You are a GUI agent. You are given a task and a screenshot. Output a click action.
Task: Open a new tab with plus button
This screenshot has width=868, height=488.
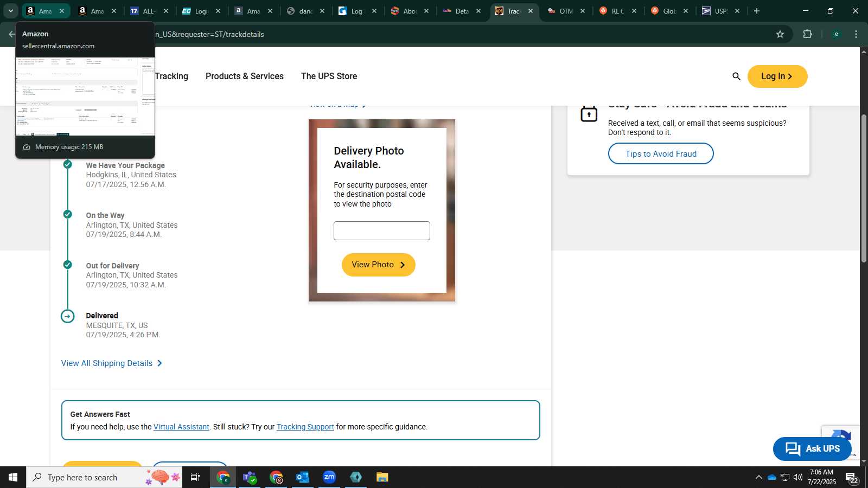757,11
